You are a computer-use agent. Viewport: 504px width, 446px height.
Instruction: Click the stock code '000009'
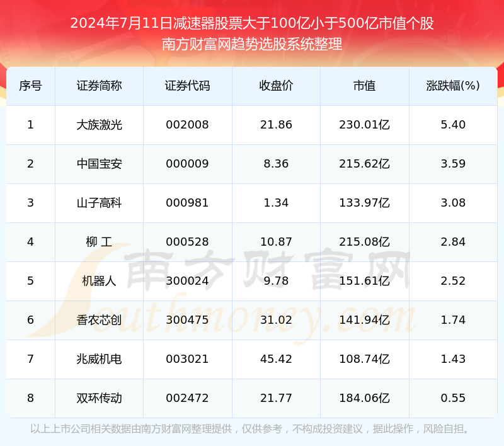point(187,164)
